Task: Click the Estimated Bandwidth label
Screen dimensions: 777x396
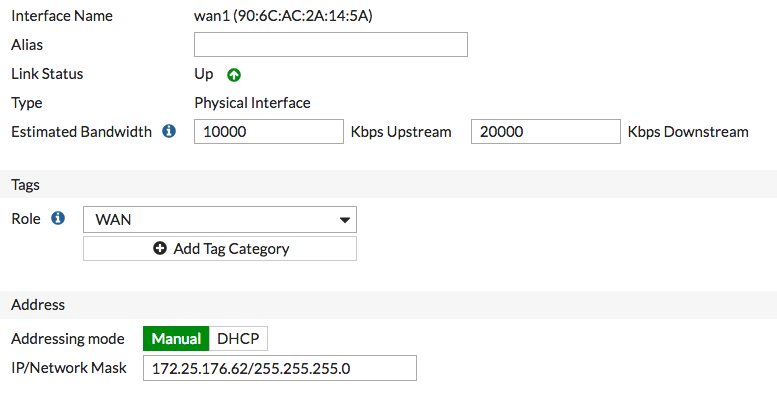Action: pos(82,132)
